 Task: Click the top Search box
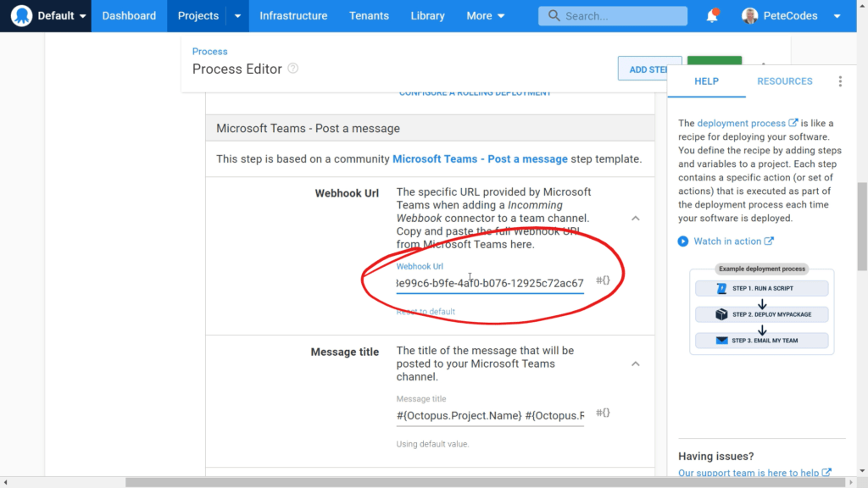tap(613, 15)
